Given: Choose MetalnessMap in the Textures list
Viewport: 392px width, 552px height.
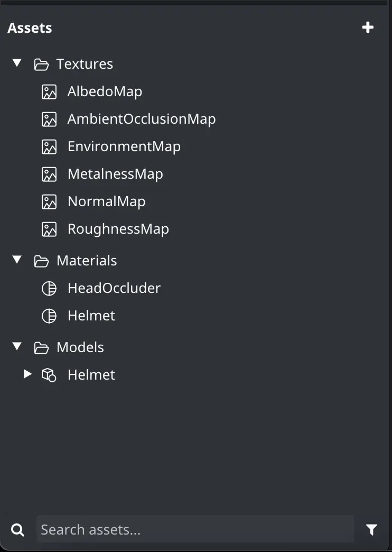Looking at the screenshot, I should tap(115, 174).
